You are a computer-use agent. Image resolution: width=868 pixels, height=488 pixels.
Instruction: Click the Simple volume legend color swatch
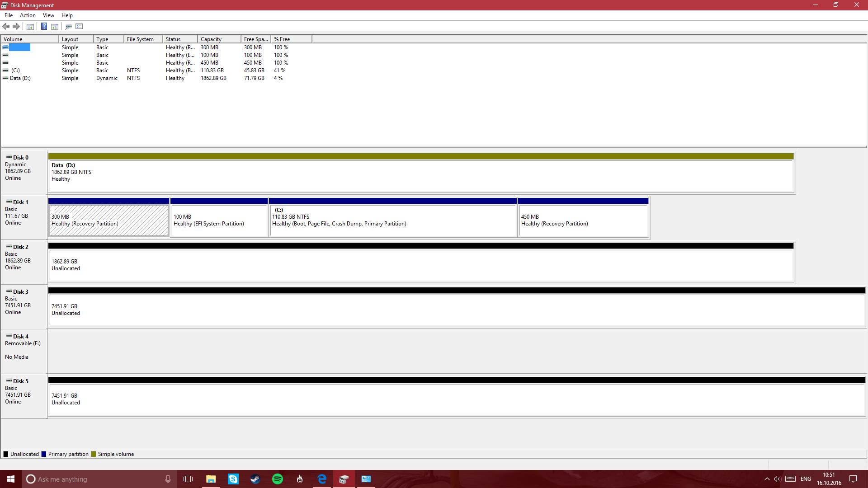(94, 454)
